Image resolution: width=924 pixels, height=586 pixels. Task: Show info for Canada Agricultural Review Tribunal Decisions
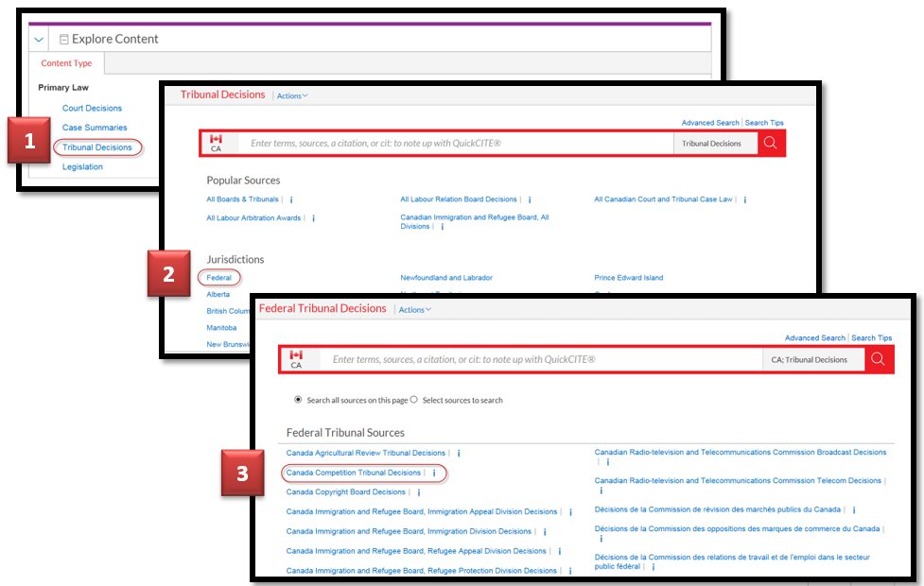[459, 454]
